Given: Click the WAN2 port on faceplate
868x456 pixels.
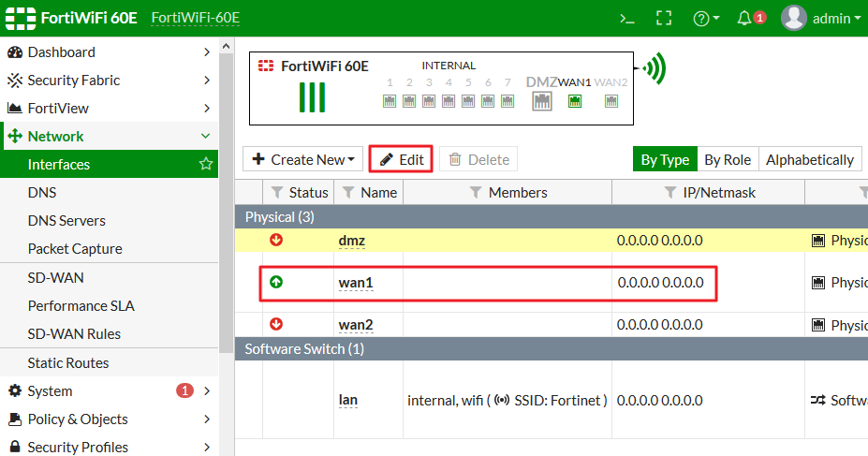Looking at the screenshot, I should pos(611,101).
